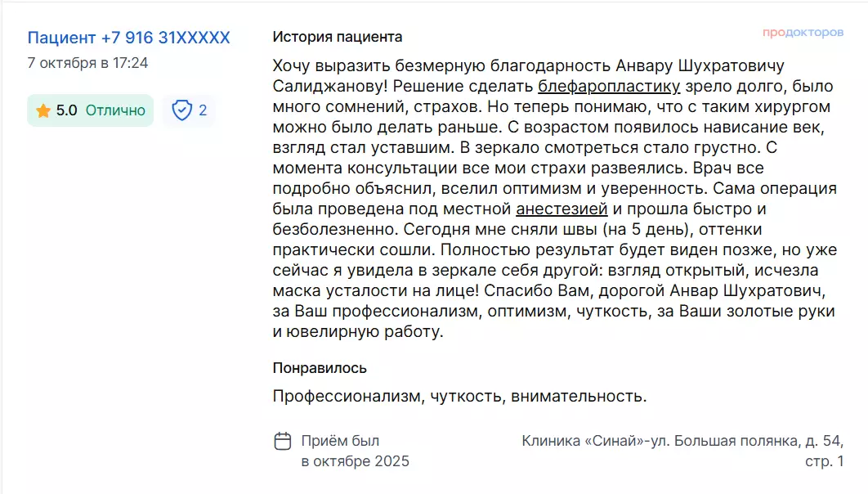Click the yellow star rating icon
The width and height of the screenshot is (868, 494).
(43, 110)
